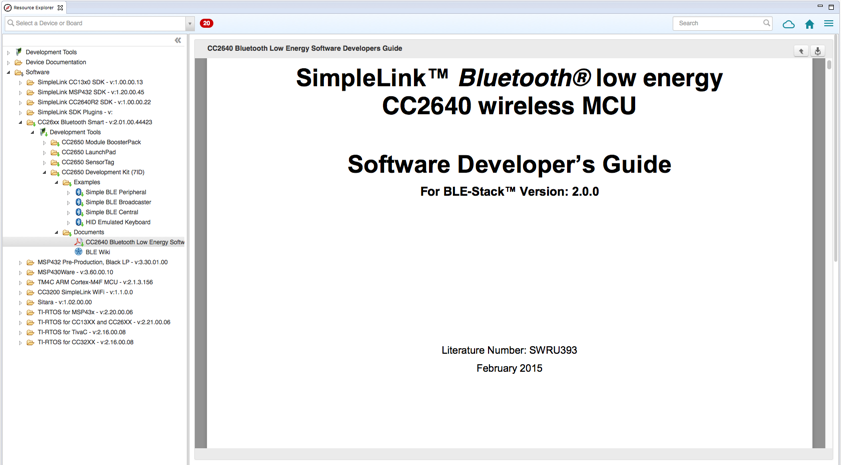Select SimpleLink CC2640R2 SDK - v:1.00.00.22
Viewport: 841px width, 465px height.
pos(94,102)
